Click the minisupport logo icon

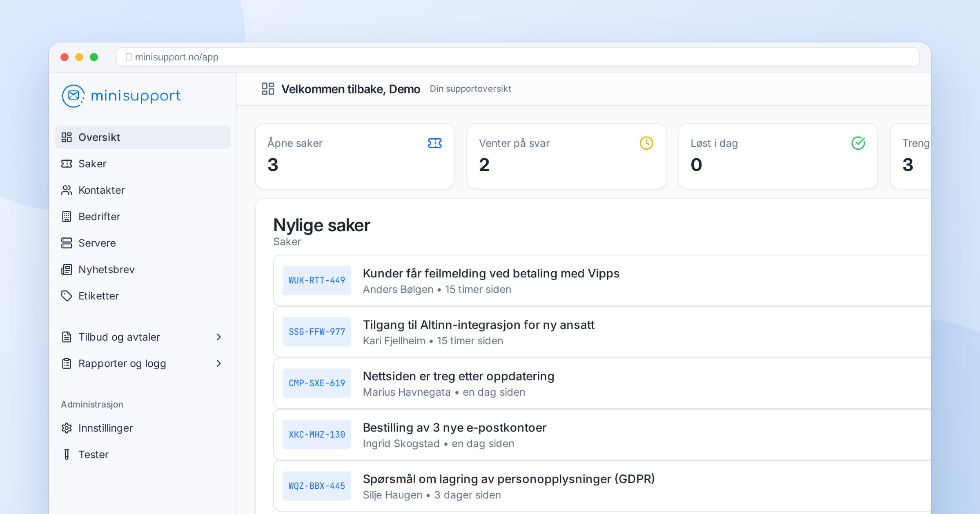pyautogui.click(x=73, y=96)
